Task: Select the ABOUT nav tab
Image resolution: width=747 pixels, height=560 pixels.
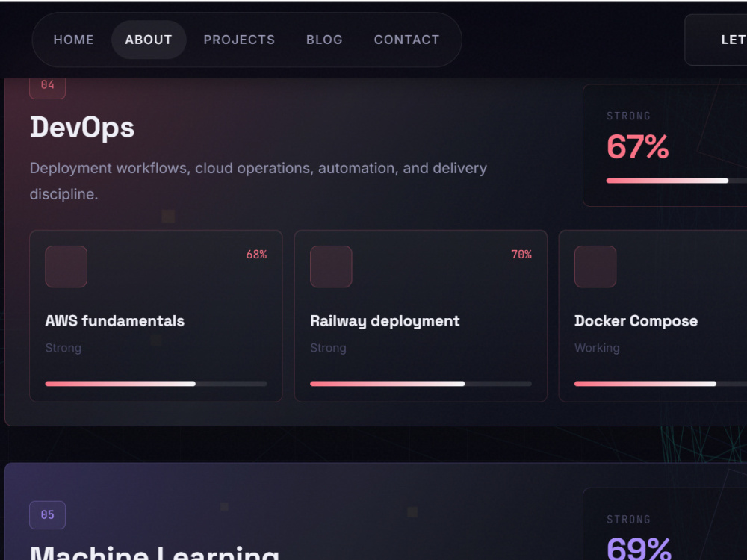Action: 149,40
